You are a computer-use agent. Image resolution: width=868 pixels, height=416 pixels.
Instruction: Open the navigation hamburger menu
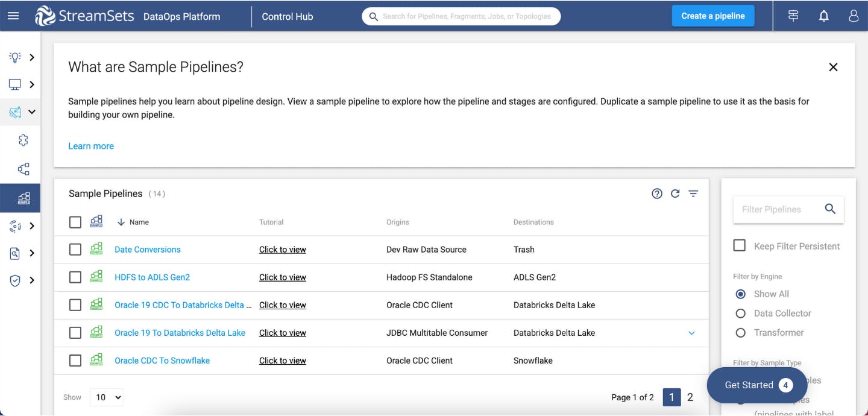coord(13,16)
